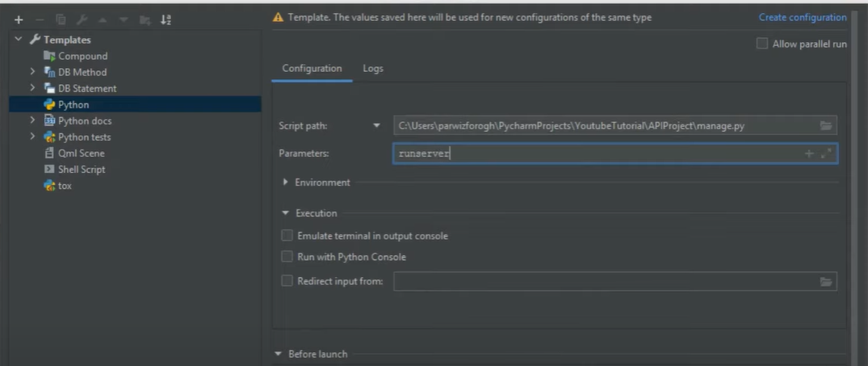The image size is (868, 366).
Task: Expand Parameters field with arrows icon
Action: click(x=826, y=154)
